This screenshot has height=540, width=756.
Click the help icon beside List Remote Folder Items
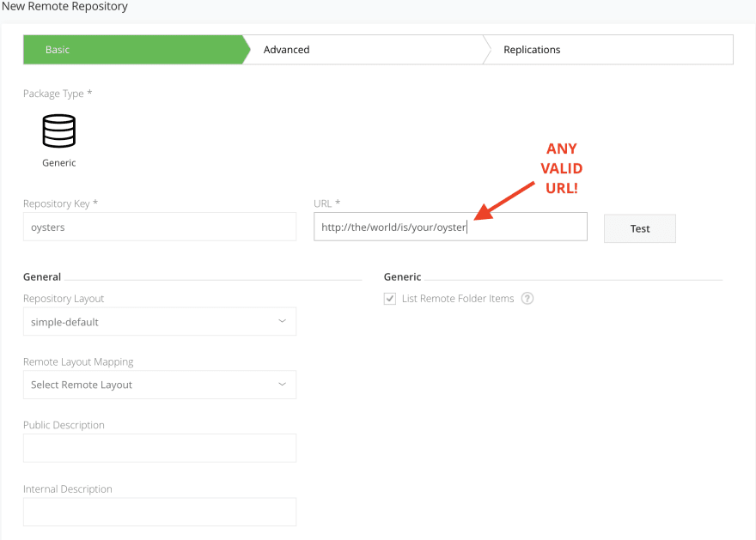(x=527, y=299)
